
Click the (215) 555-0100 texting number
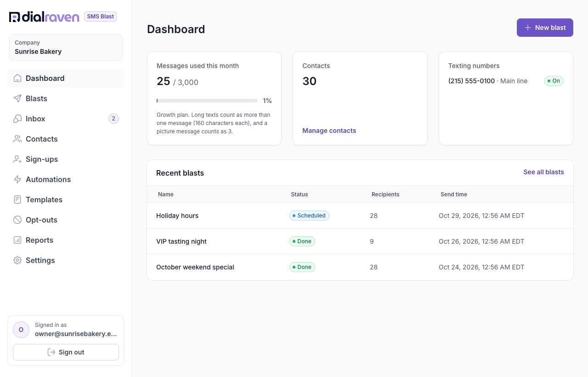tap(471, 81)
